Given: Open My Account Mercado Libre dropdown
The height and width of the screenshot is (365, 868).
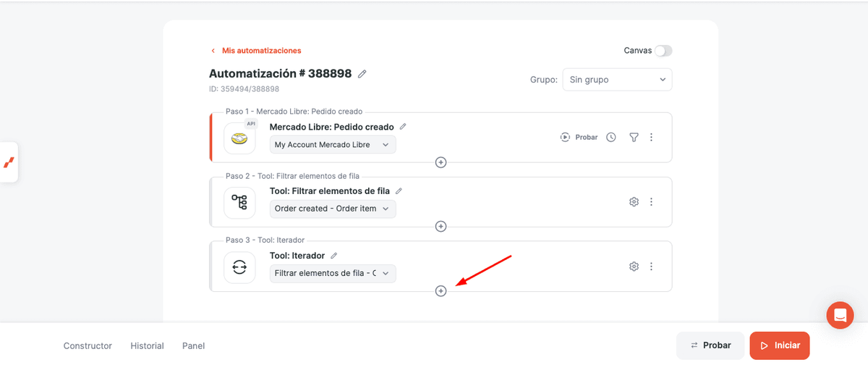Looking at the screenshot, I should [333, 145].
